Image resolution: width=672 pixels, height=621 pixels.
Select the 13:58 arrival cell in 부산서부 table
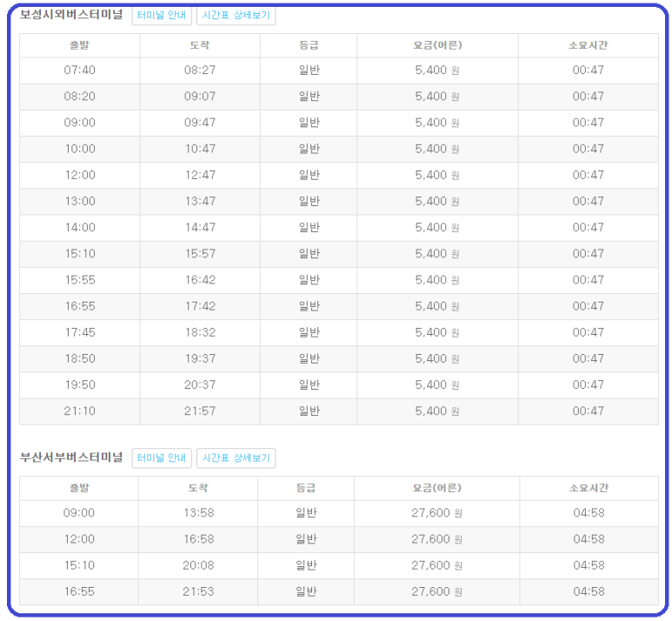[198, 513]
